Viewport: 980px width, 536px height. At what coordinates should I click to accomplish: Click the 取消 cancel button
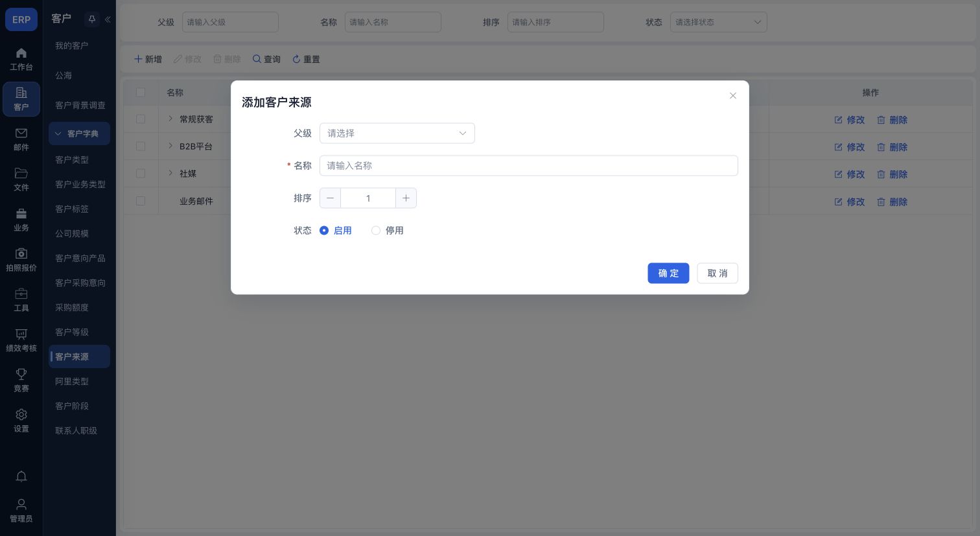pyautogui.click(x=717, y=273)
